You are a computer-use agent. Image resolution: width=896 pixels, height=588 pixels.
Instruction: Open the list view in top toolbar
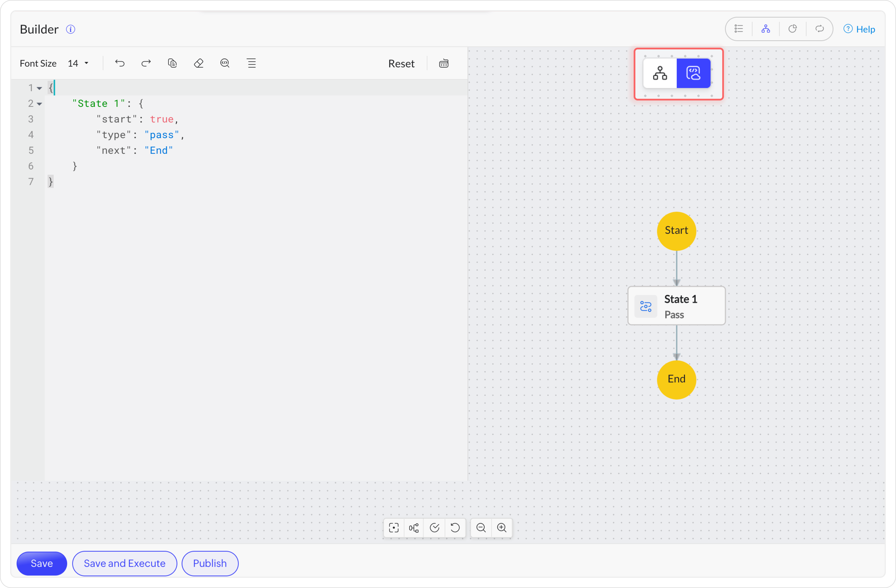pyautogui.click(x=739, y=29)
